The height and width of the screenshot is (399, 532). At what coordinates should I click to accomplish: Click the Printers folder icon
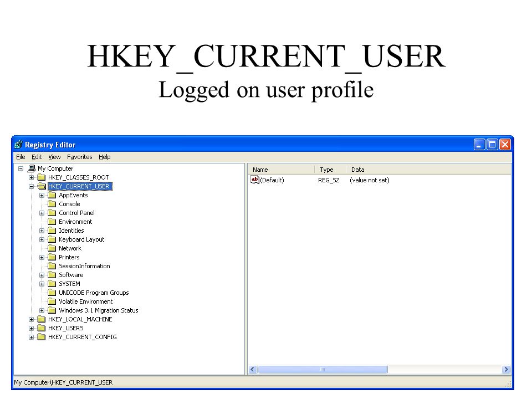[x=52, y=257]
